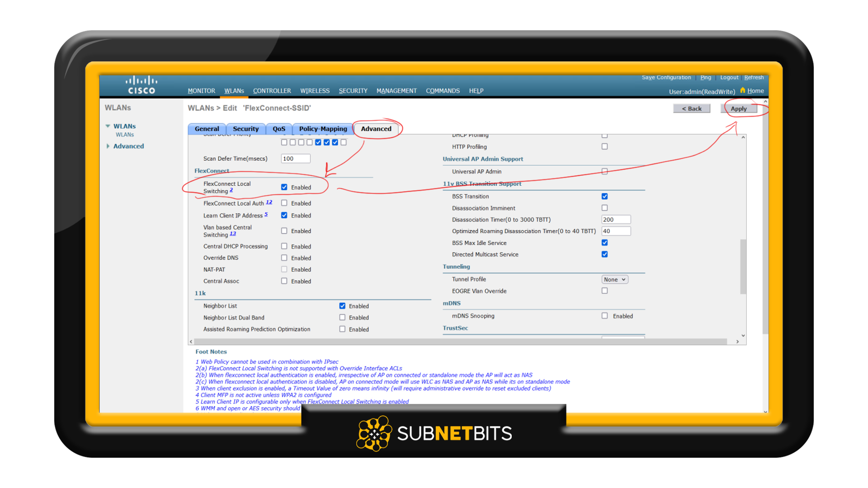Viewport: 868px width, 488px height.
Task: Toggle Learn Client IP Address checkbox
Action: [x=284, y=215]
